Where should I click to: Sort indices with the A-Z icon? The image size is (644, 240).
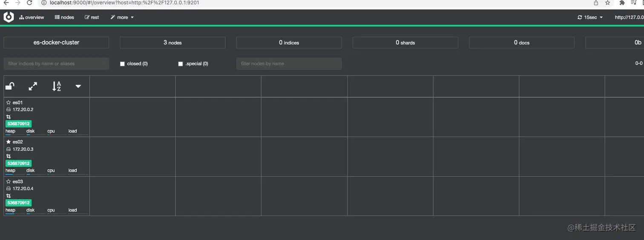[x=57, y=87]
